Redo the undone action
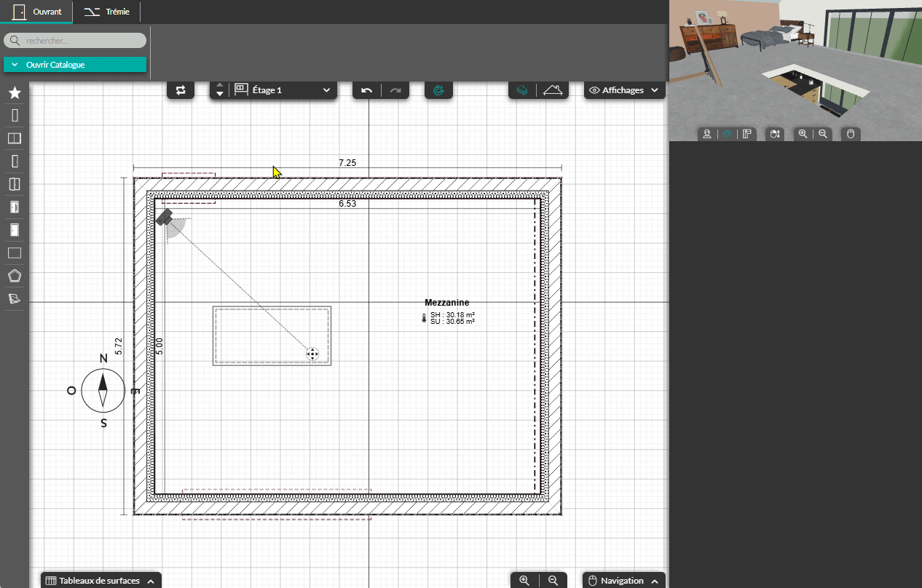This screenshot has width=922, height=588. (x=395, y=90)
